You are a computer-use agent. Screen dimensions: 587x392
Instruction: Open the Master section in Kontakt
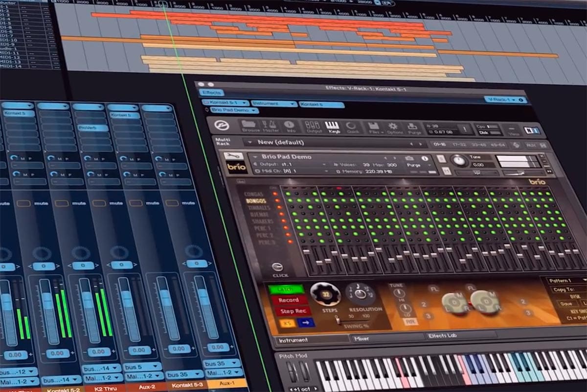[270, 126]
